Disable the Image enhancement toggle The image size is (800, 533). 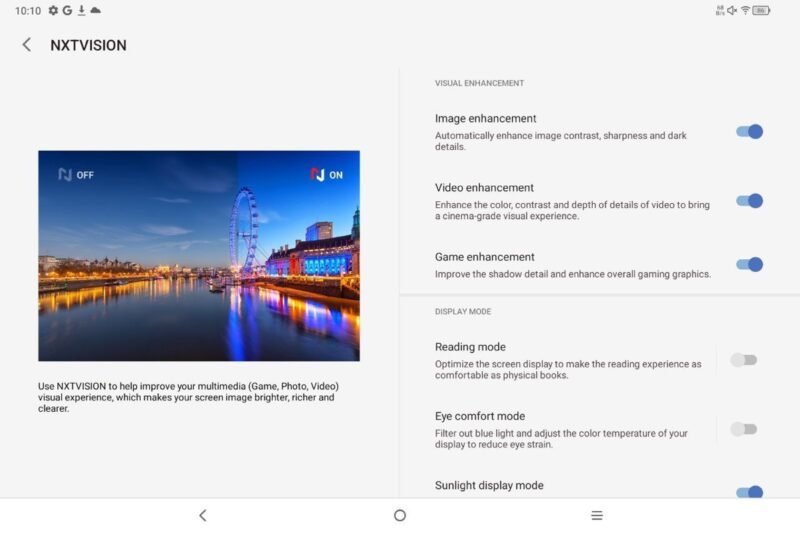tap(749, 132)
